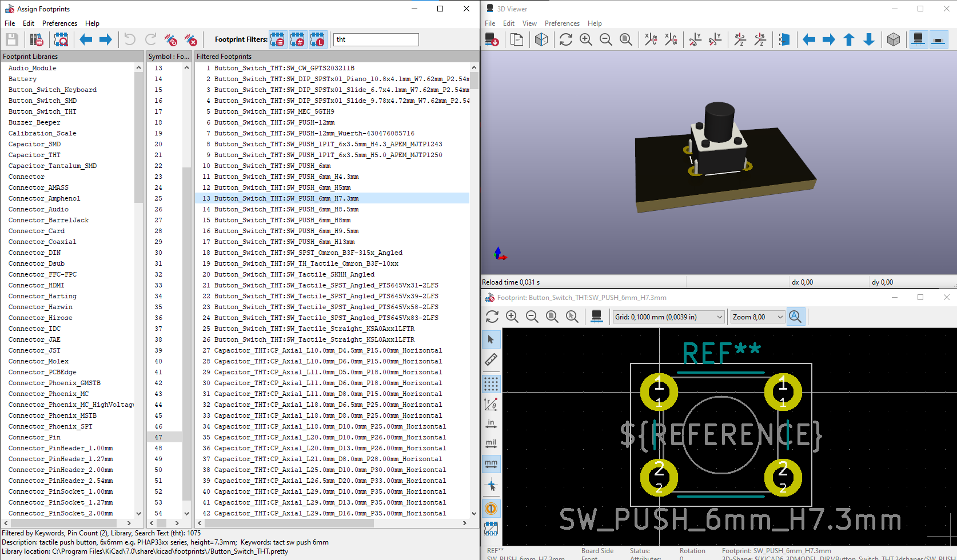Show the 3D viewer from the footprint window
957x560 pixels.
597,317
